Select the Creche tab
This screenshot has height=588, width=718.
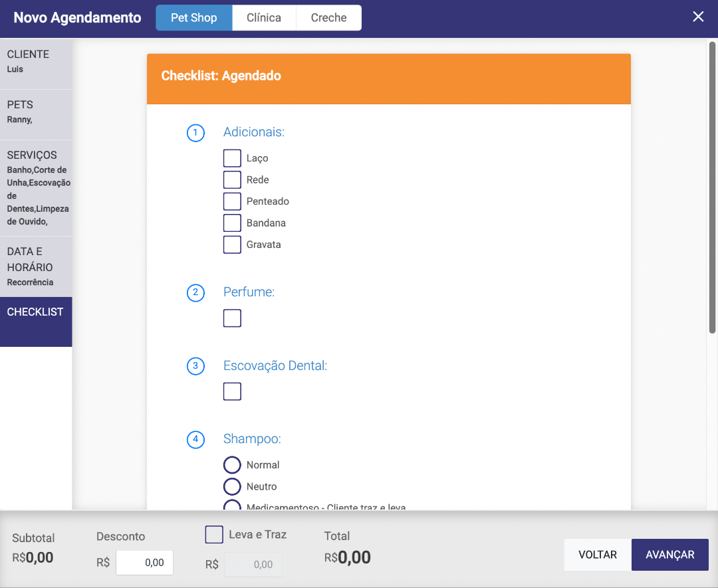329,18
